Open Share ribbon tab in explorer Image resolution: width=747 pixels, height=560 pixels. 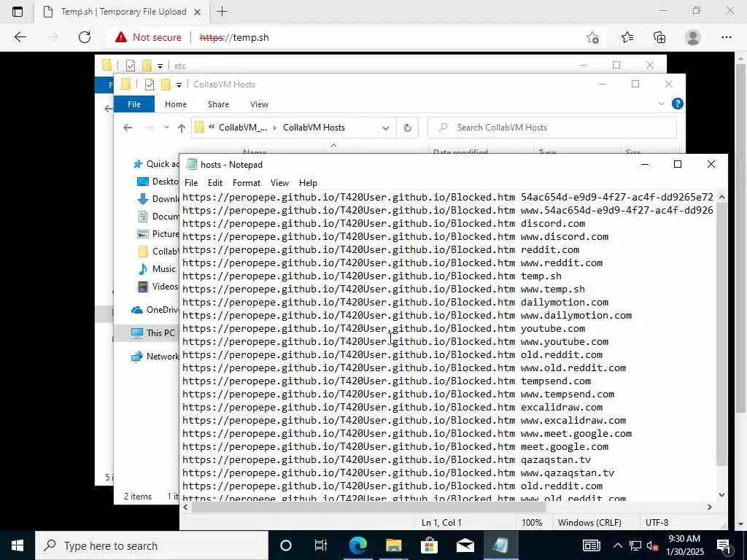pos(218,104)
